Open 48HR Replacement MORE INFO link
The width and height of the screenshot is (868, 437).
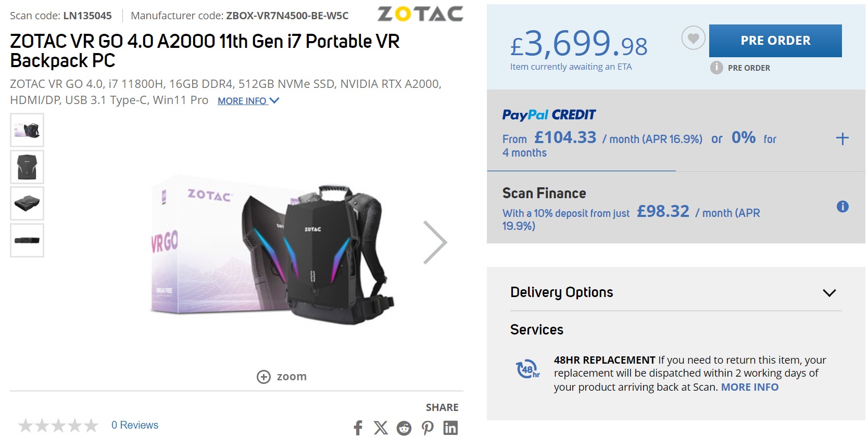tap(749, 387)
